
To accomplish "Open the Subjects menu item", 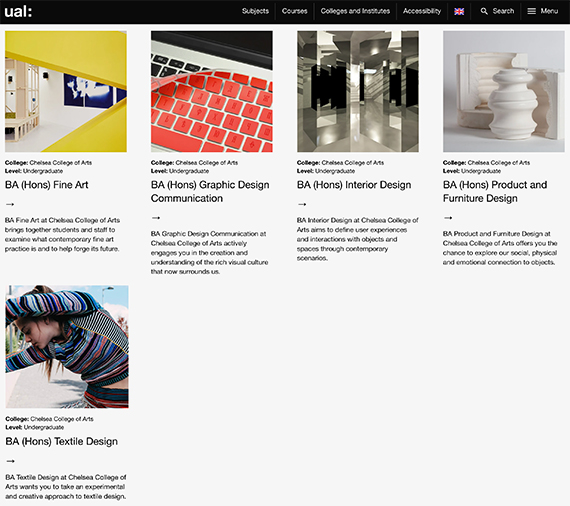I will click(x=255, y=11).
